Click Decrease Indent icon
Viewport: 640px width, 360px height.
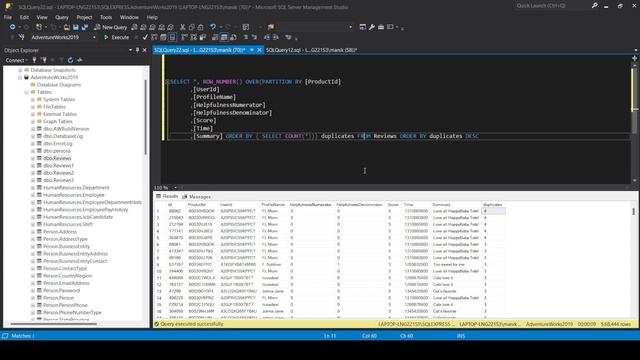click(x=267, y=37)
